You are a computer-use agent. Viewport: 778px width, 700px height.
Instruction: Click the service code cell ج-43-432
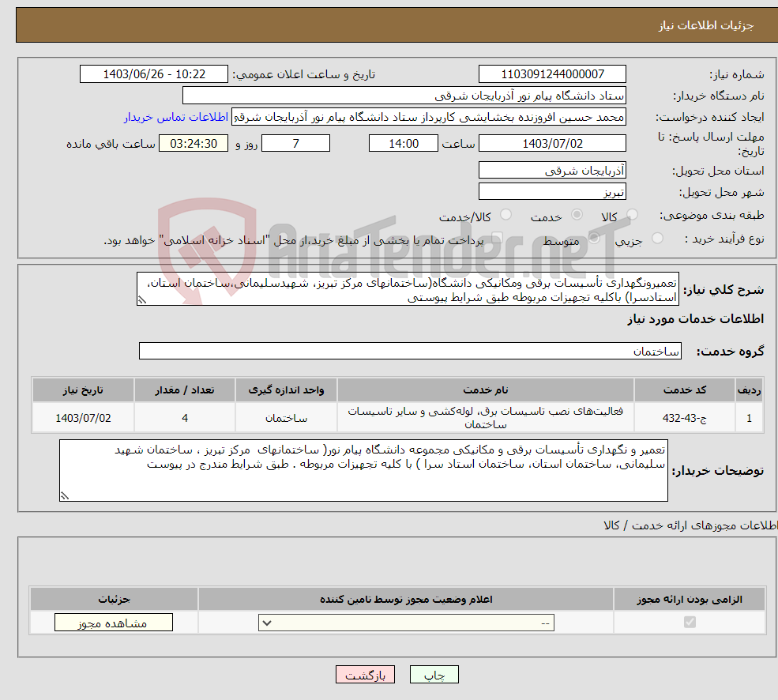684,417
